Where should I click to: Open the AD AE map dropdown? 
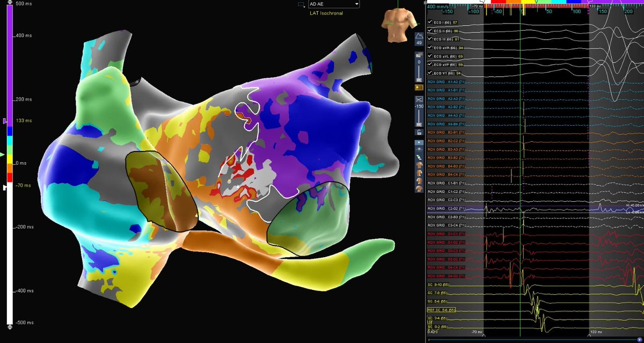click(x=333, y=4)
